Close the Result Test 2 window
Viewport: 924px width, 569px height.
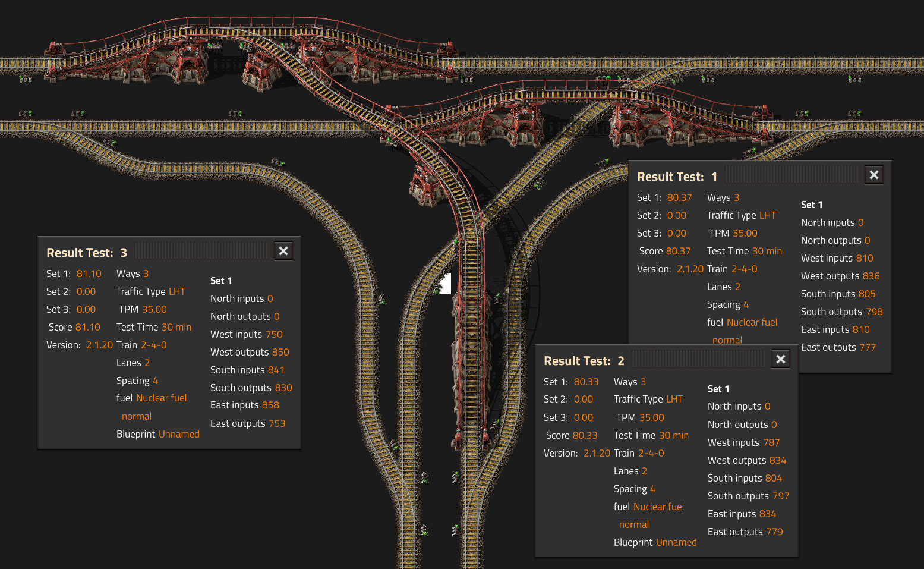click(781, 359)
